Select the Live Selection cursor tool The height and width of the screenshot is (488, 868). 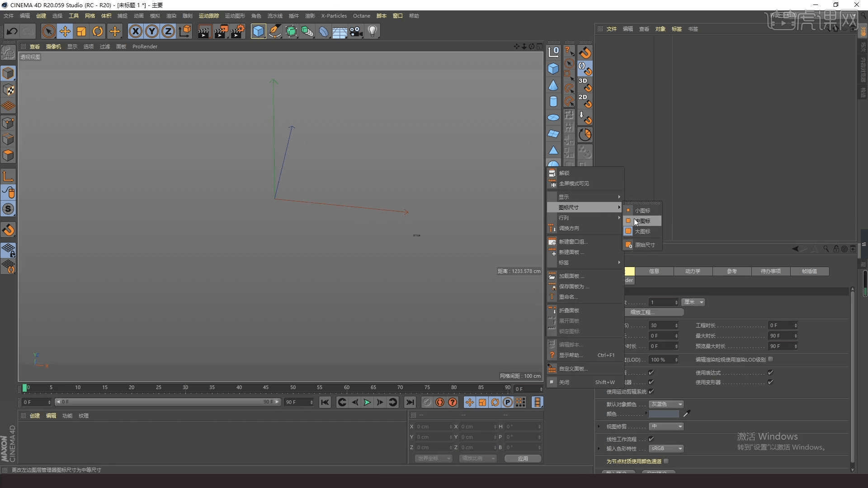click(48, 31)
